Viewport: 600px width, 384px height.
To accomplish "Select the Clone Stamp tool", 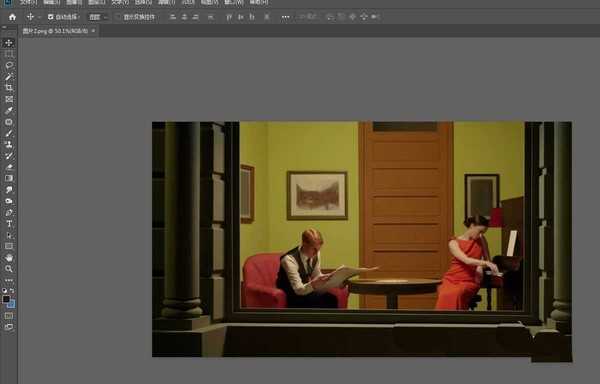I will tap(9, 145).
